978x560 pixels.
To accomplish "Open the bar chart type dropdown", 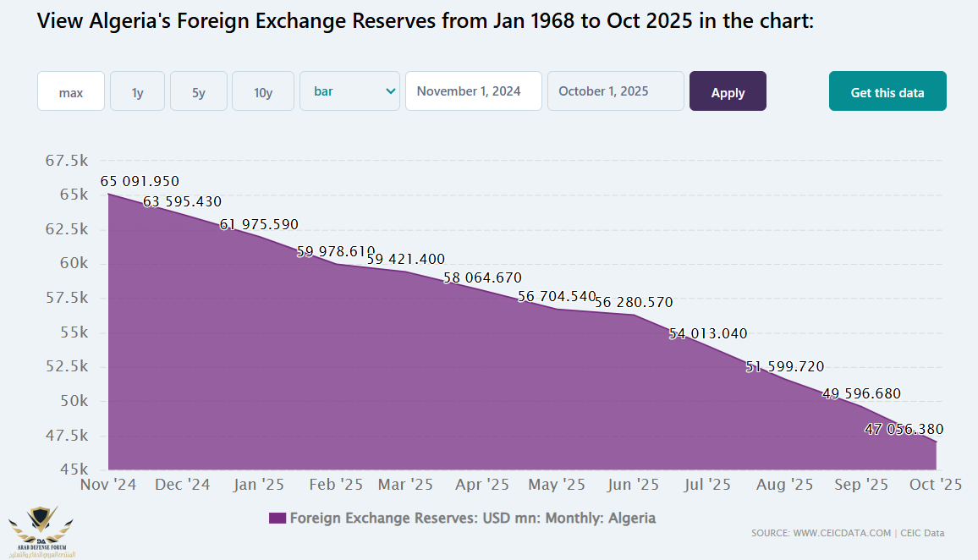I will point(349,91).
